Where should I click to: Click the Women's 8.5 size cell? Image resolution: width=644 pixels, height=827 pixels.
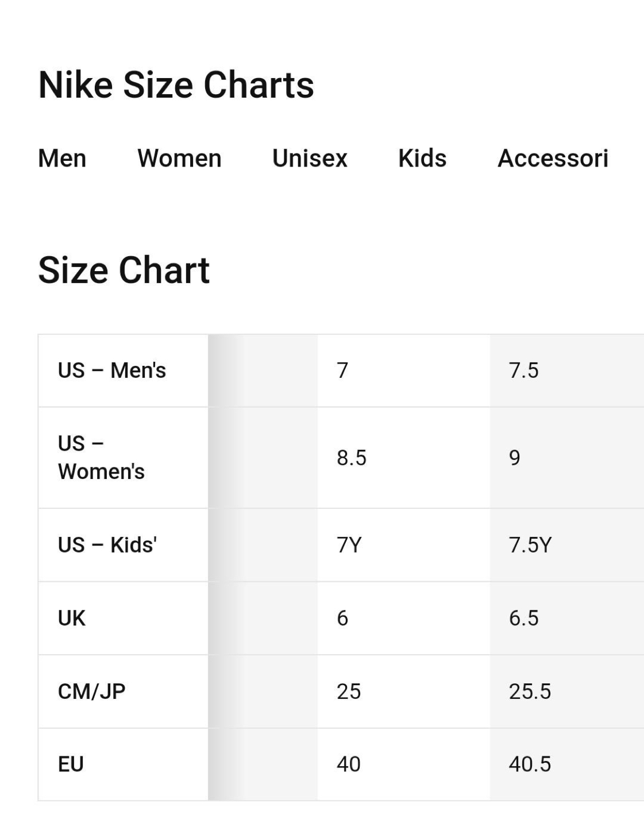tap(352, 458)
